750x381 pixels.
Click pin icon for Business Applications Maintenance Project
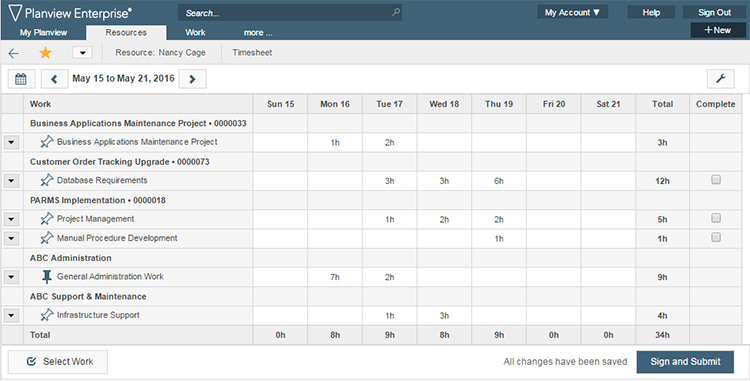[46, 142]
